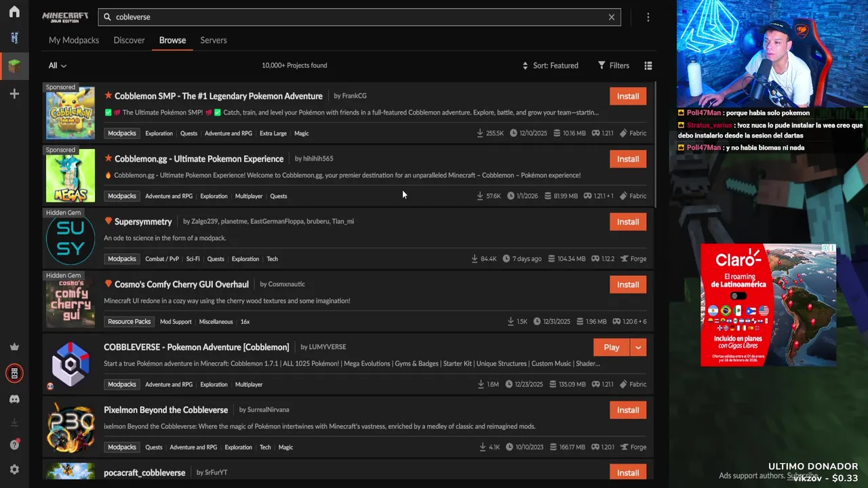The height and width of the screenshot is (488, 868).
Task: Open the COBBLEVERSE logo thumbnail
Action: tap(71, 365)
